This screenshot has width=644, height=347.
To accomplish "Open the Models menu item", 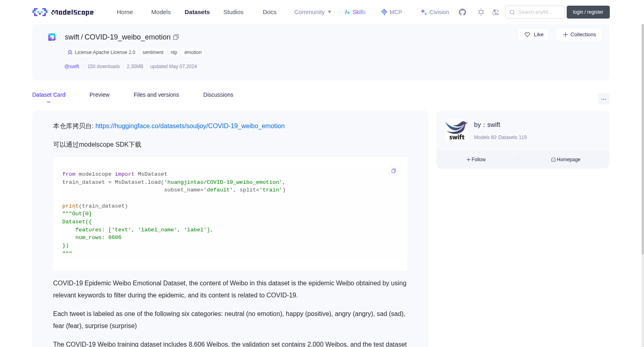I will (161, 12).
